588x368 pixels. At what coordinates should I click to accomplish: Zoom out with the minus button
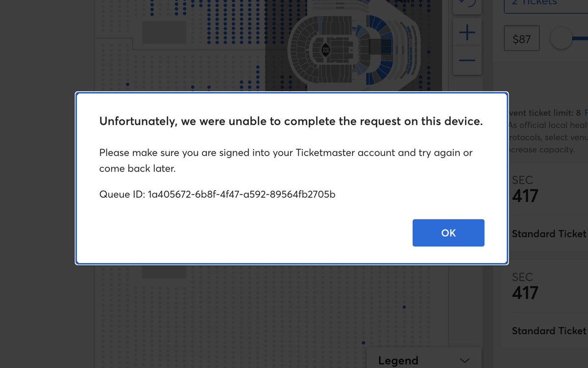(x=467, y=61)
